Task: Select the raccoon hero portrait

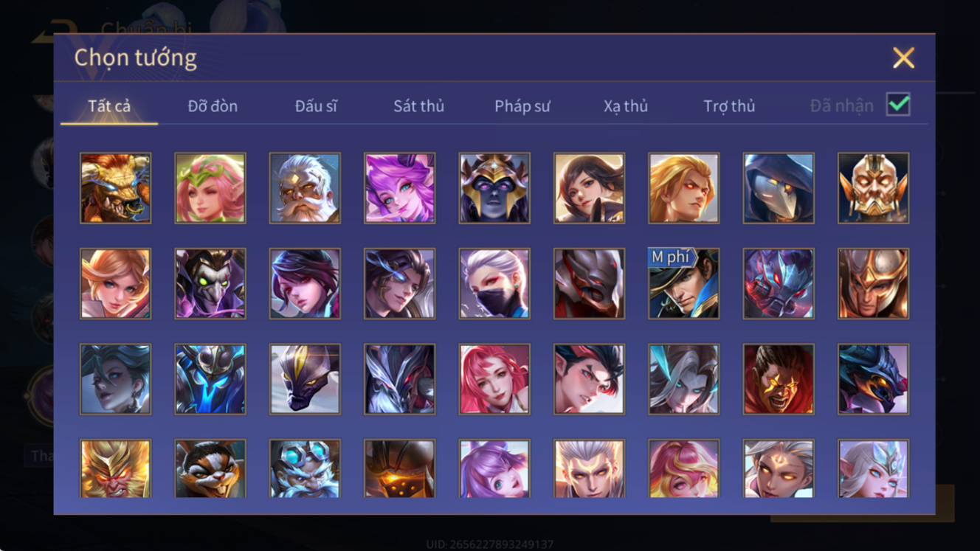Action: 210,468
